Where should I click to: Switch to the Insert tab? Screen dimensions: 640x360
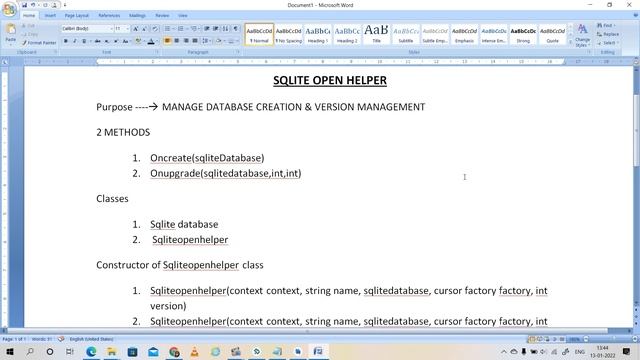[x=50, y=16]
